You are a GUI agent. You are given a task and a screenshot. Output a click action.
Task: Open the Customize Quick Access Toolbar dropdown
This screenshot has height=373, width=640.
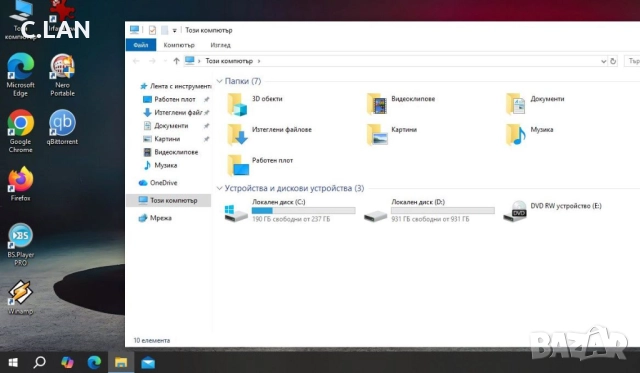click(x=174, y=31)
